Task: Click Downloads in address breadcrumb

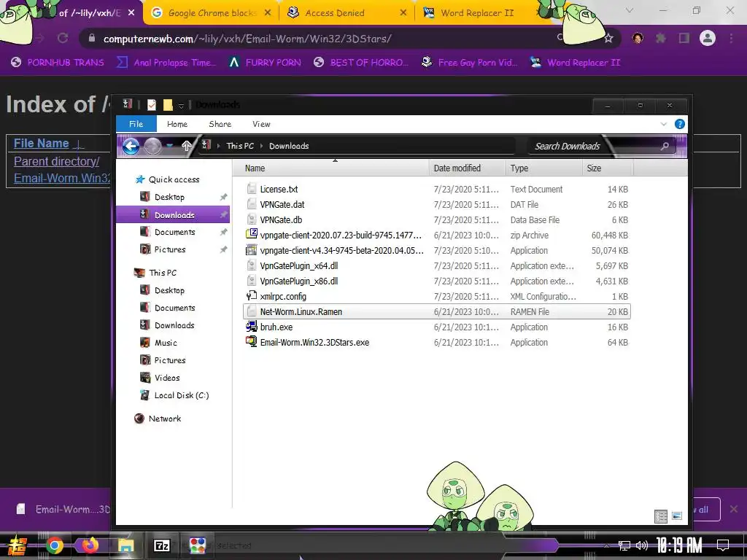Action: (289, 146)
